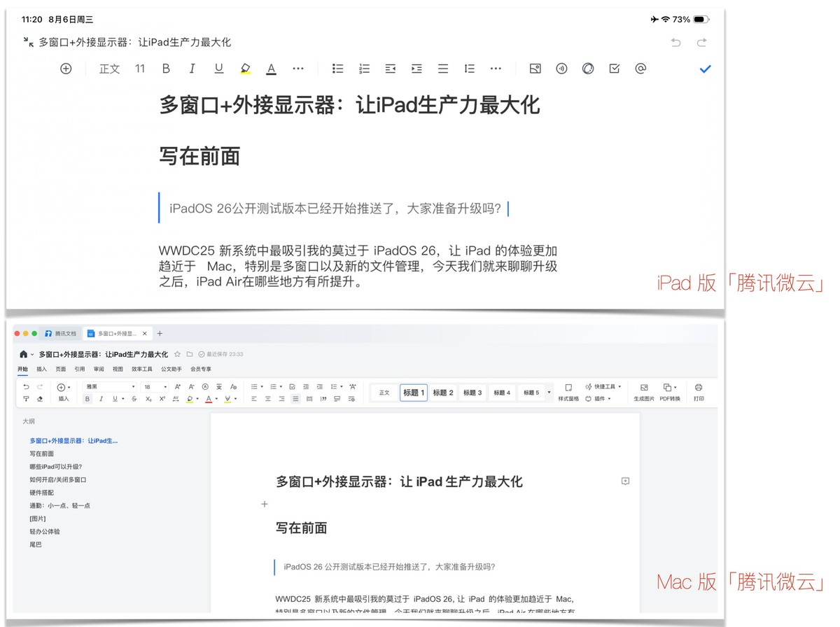Toggle strikethrough in Mac ribbon
840x627 pixels.
pos(134,399)
